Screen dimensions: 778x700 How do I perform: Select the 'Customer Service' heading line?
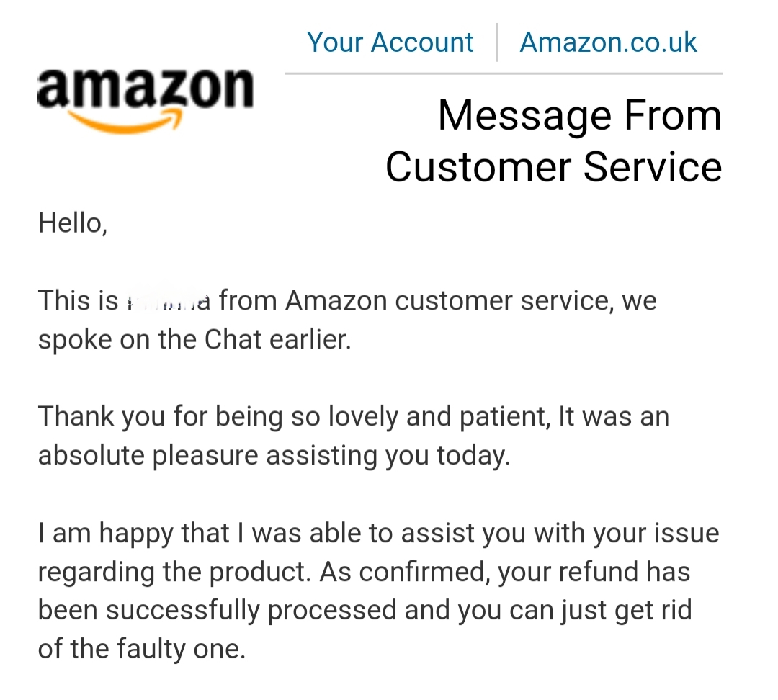554,166
